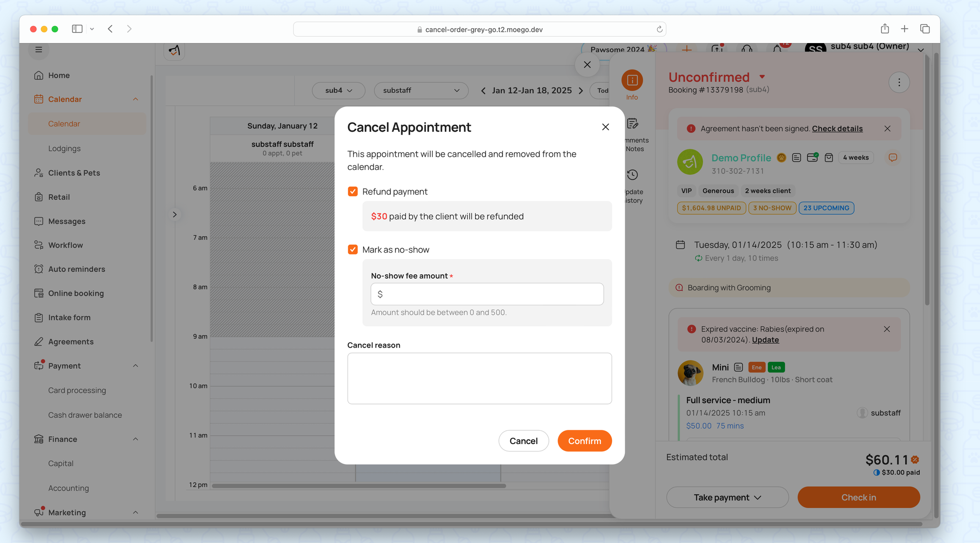The height and width of the screenshot is (543, 980).
Task: Collapse the Payment sidebar section
Action: tap(136, 366)
